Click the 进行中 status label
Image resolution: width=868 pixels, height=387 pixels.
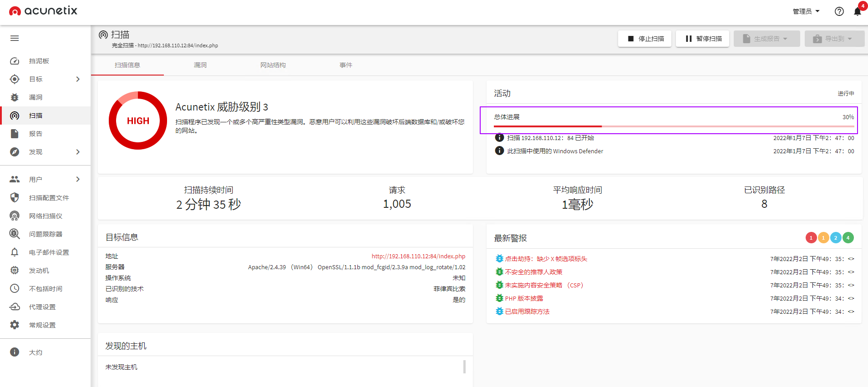coord(846,93)
